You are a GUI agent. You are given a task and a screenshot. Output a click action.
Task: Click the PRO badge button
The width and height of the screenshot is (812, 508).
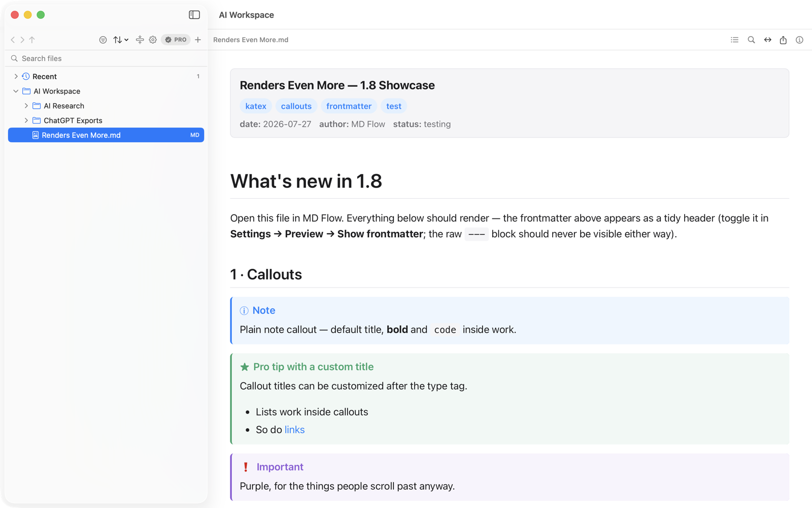176,40
